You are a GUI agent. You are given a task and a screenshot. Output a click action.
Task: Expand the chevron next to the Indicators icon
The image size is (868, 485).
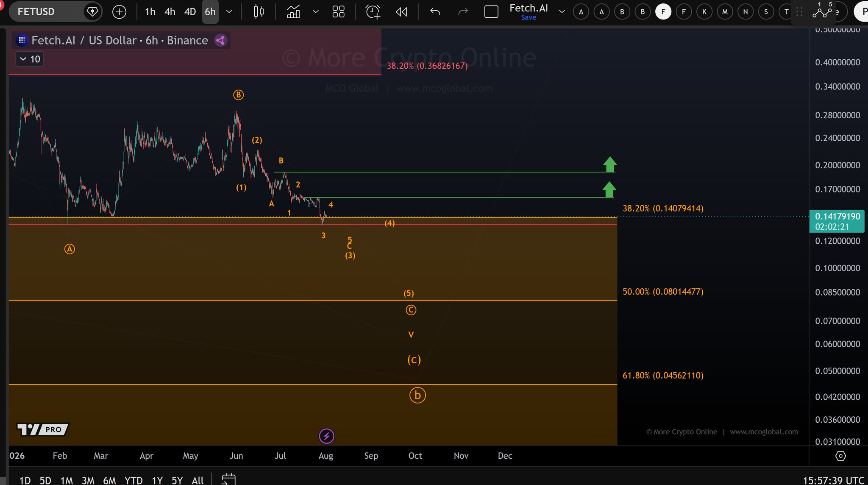click(315, 11)
